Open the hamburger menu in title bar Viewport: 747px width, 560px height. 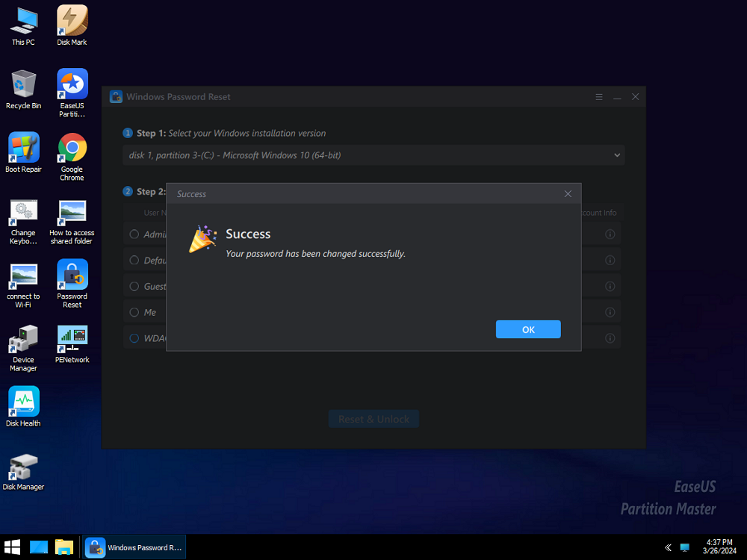coord(599,97)
